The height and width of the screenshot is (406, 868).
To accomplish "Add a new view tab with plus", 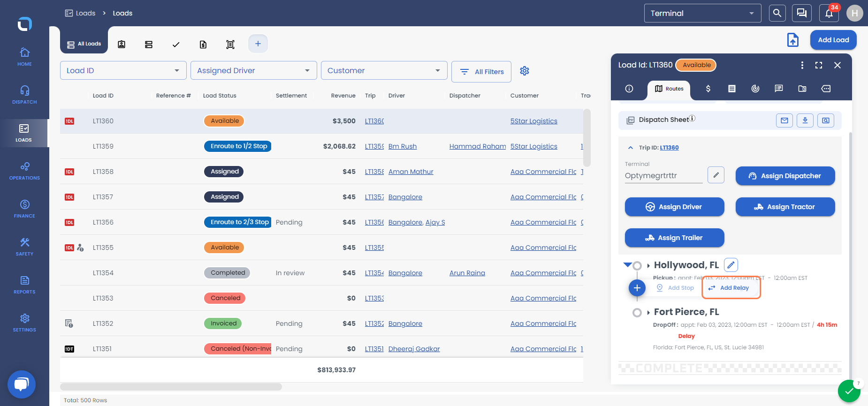I will tap(258, 44).
